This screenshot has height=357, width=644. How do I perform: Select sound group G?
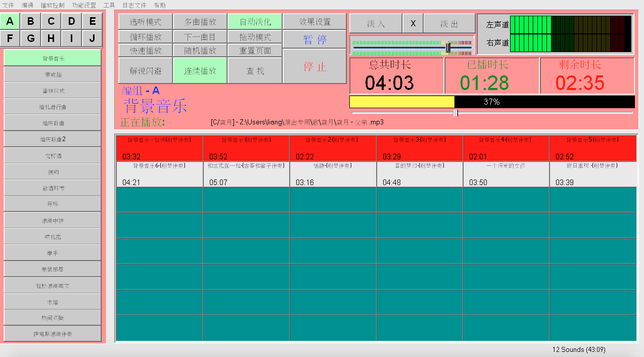point(31,38)
